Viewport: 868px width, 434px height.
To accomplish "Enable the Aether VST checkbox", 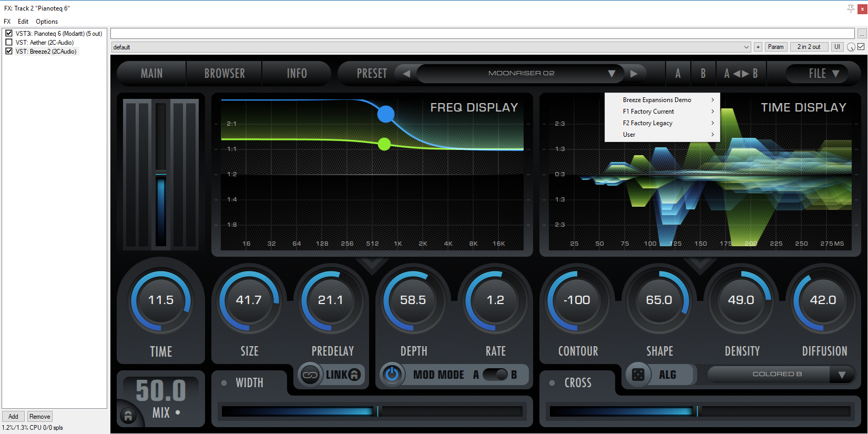I will tap(9, 42).
